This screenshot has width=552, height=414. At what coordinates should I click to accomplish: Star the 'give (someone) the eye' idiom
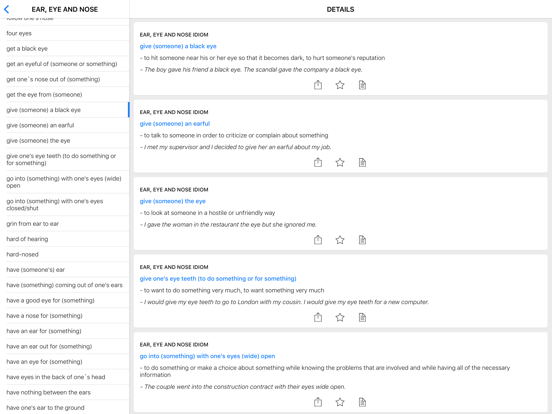(340, 240)
